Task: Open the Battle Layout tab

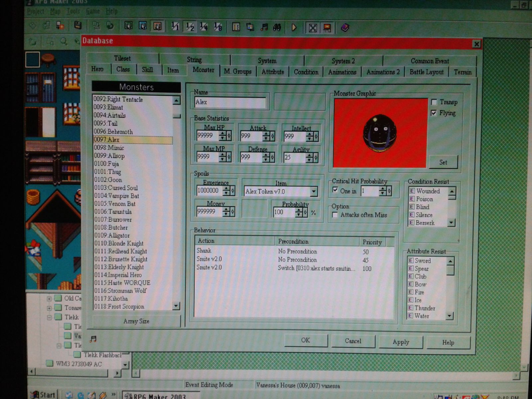Action: coord(426,72)
